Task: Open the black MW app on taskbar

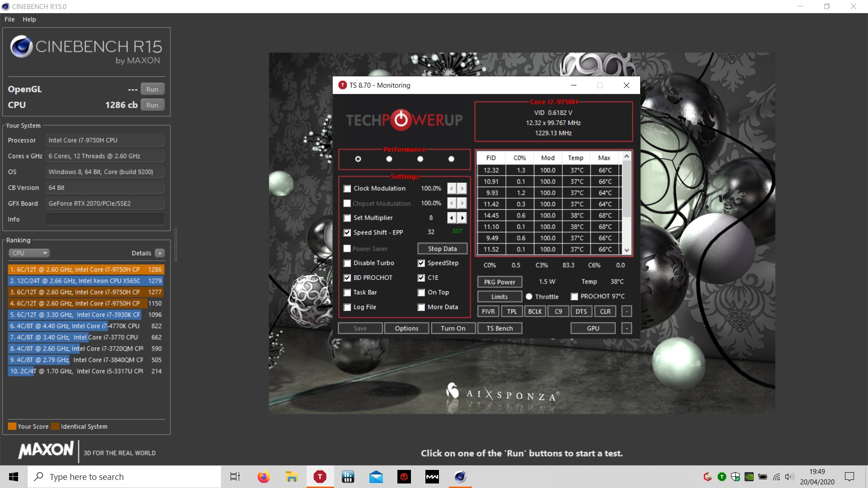Action: (x=432, y=477)
